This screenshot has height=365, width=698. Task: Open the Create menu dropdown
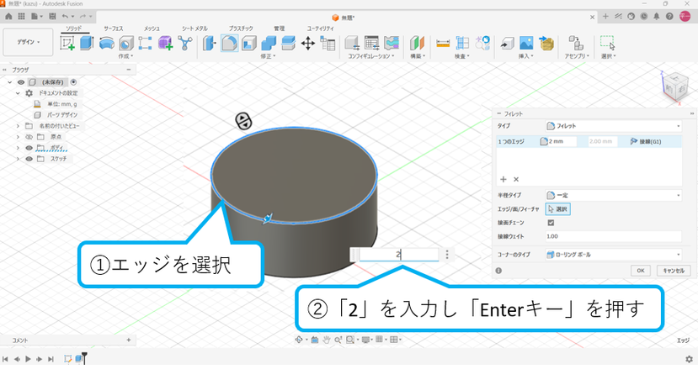coord(126,56)
